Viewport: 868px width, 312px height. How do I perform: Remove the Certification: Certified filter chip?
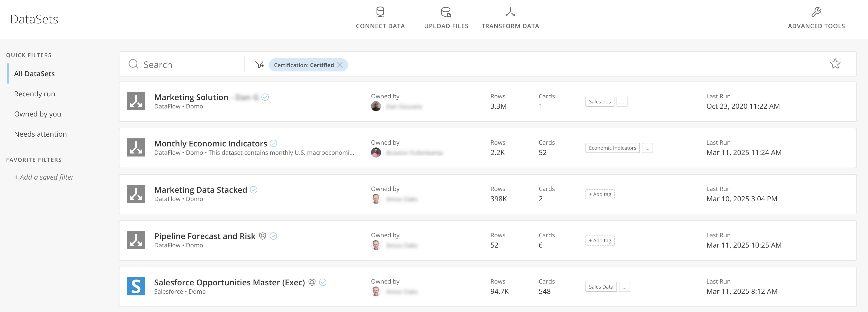(x=340, y=65)
